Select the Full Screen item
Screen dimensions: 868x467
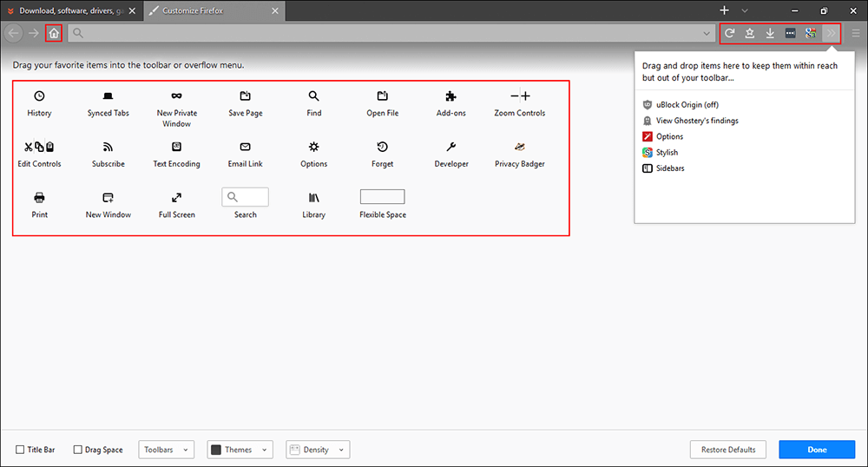click(x=176, y=206)
